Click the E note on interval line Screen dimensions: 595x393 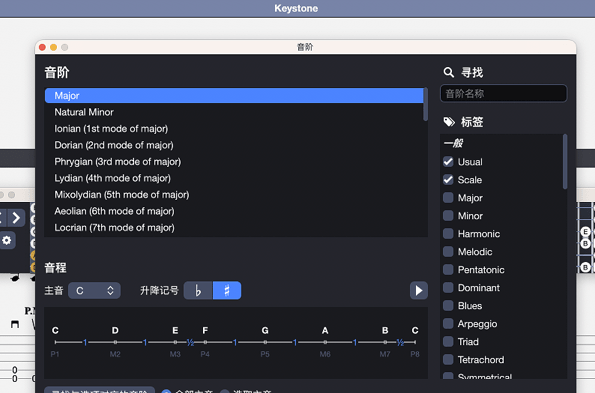pyautogui.click(x=175, y=331)
